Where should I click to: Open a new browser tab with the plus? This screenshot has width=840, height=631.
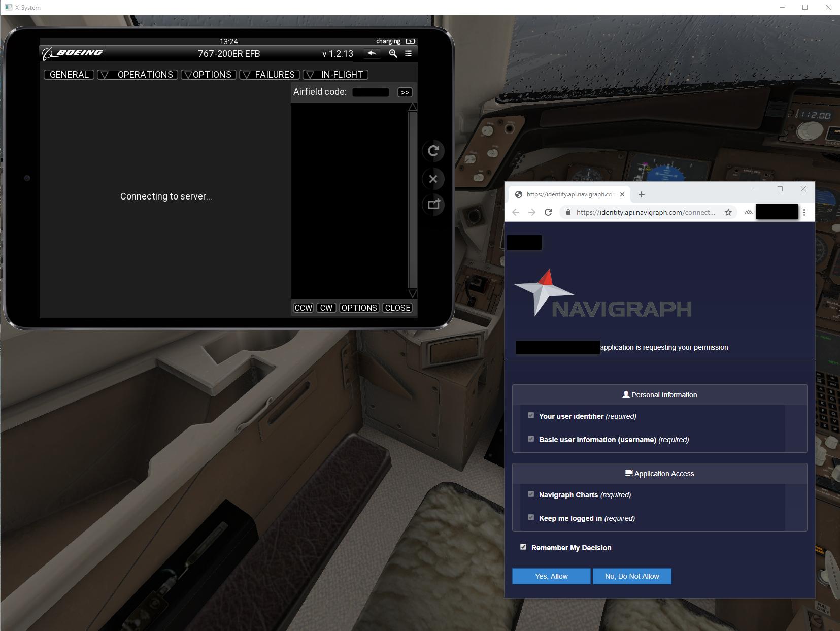[642, 194]
